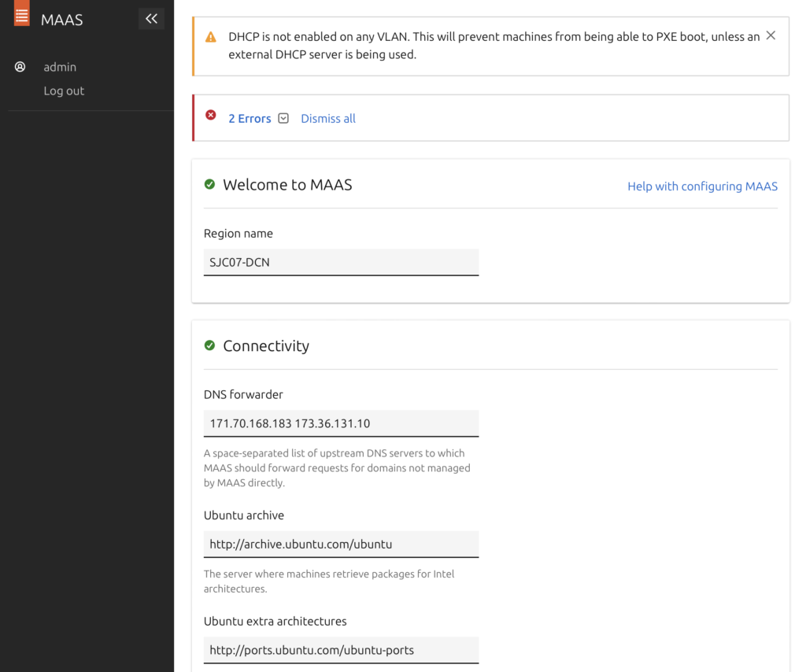The width and height of the screenshot is (806, 672).
Task: Click the green check beside Connectivity
Action: (x=209, y=345)
